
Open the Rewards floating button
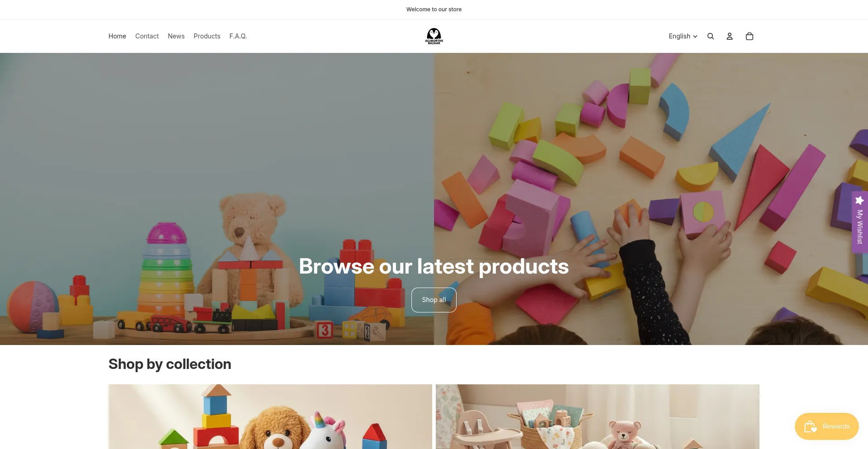[827, 426]
